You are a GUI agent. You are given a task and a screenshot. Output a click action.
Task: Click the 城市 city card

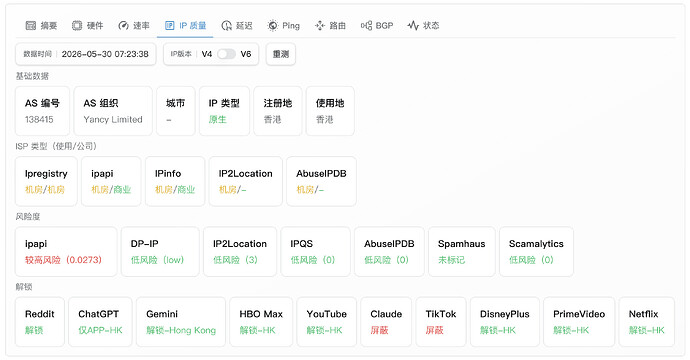(176, 111)
